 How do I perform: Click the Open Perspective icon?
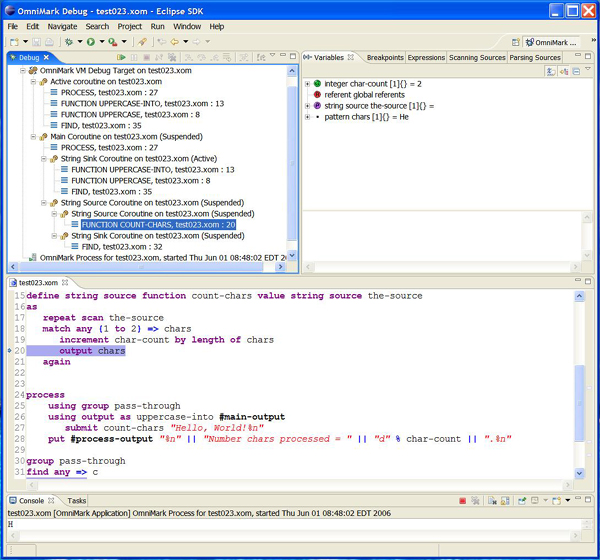click(x=515, y=42)
